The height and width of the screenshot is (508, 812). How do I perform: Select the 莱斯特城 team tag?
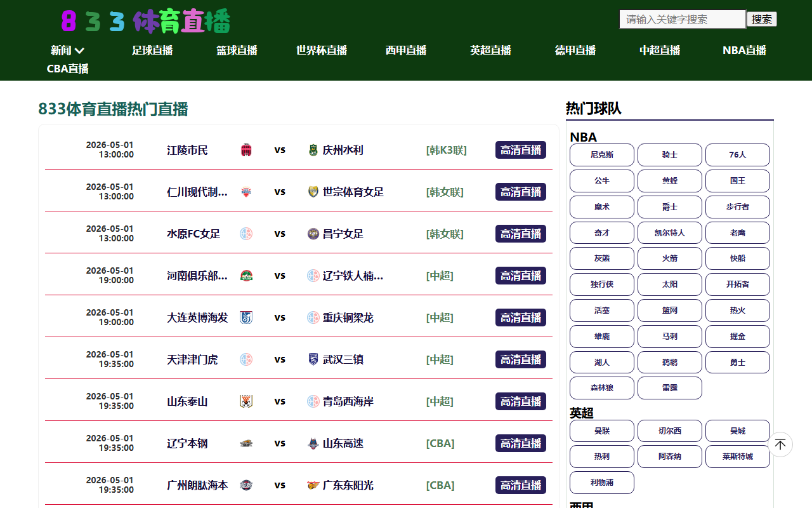(x=738, y=457)
